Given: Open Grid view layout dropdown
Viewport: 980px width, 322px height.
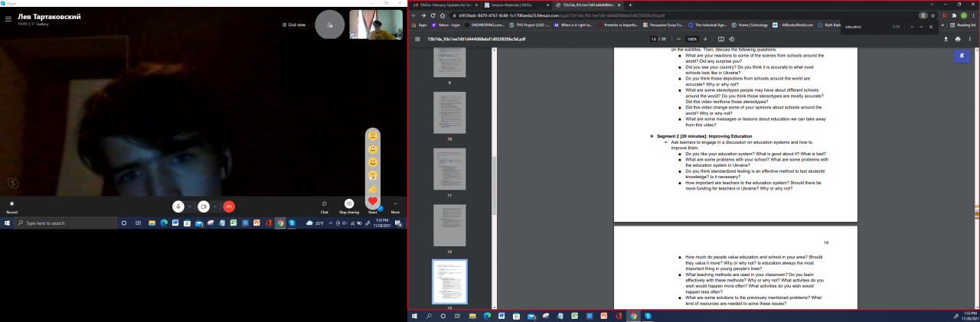Looking at the screenshot, I should pos(296,24).
